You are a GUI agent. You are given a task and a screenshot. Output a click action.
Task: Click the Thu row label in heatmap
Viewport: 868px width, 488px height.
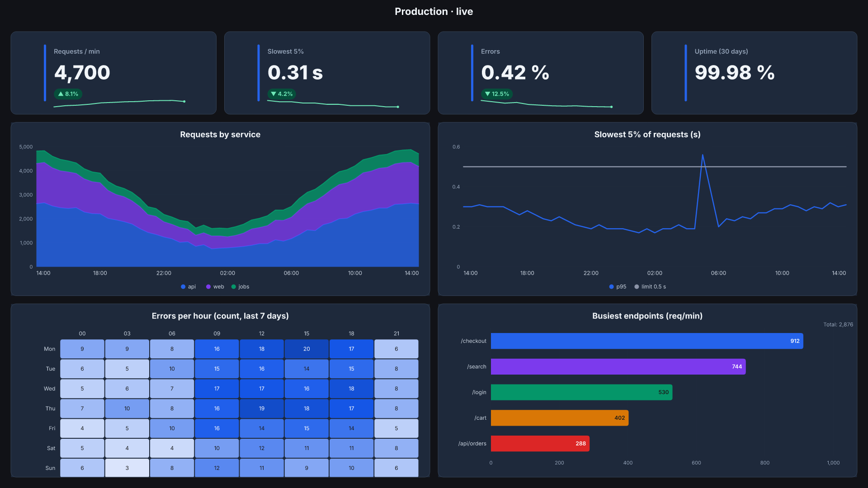(x=50, y=408)
